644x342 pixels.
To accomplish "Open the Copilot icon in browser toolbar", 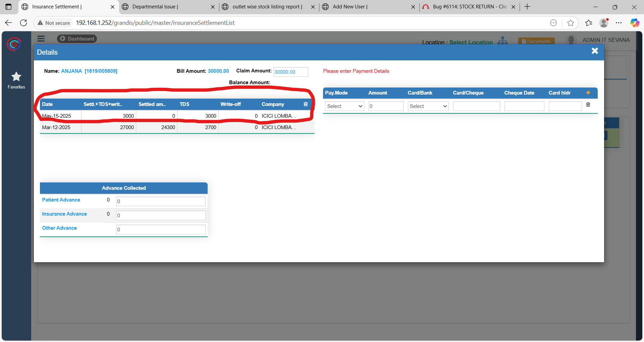I will tap(634, 23).
